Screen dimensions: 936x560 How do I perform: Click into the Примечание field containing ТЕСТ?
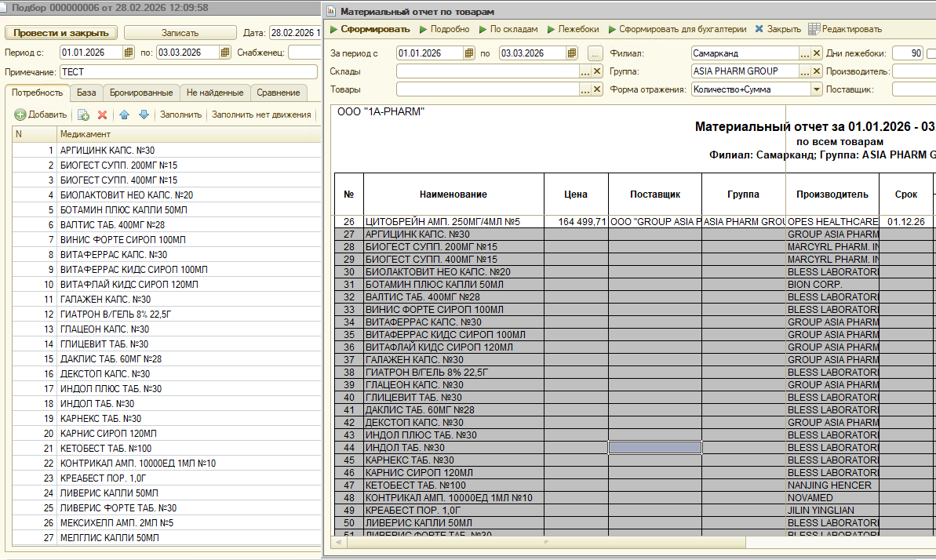click(x=188, y=71)
